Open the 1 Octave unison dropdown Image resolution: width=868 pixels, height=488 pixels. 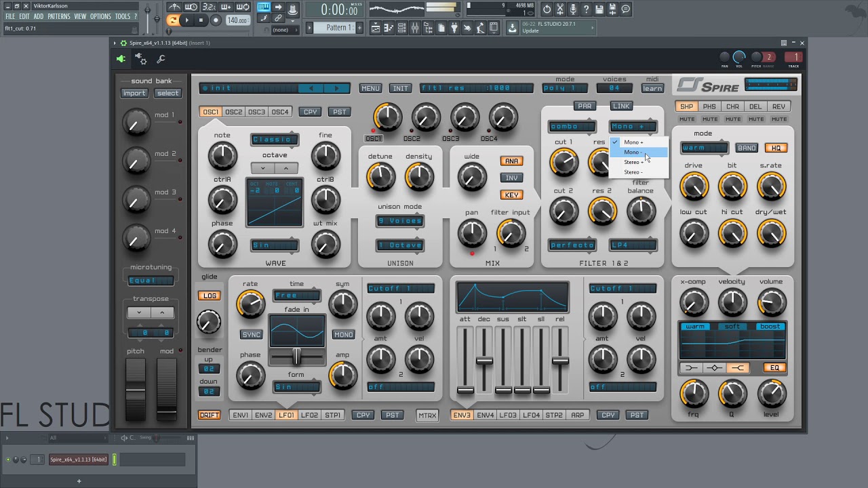coord(400,245)
